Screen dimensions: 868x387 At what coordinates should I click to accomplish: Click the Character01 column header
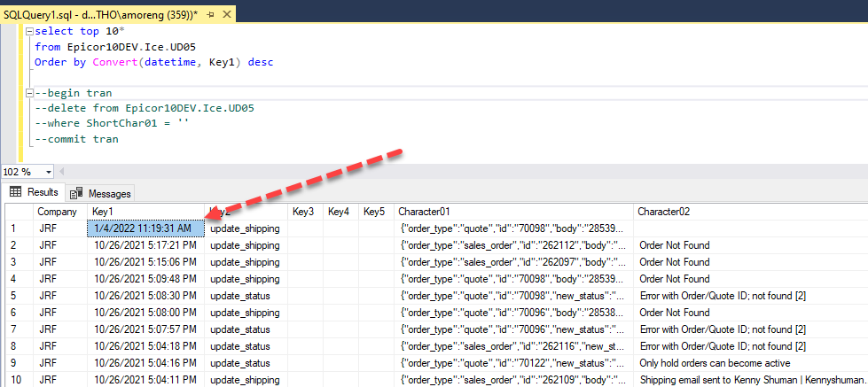513,212
